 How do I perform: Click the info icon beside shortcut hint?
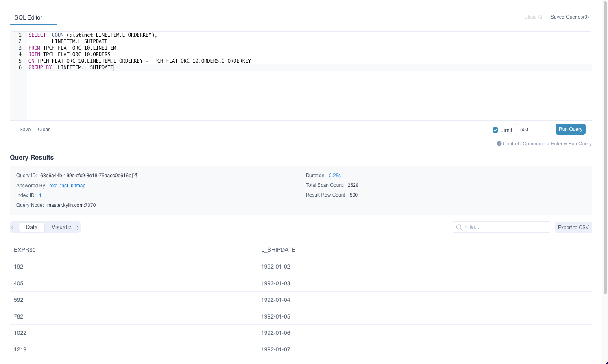click(x=499, y=144)
